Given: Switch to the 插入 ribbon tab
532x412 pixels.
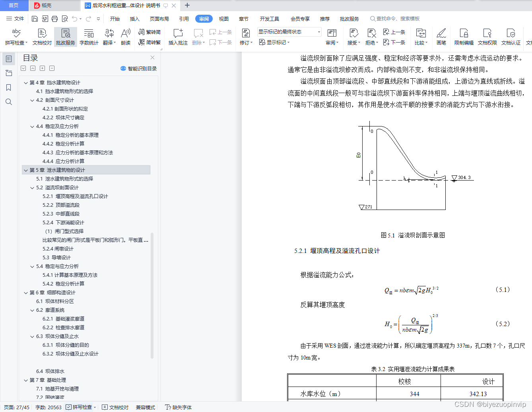Looking at the screenshot, I should pyautogui.click(x=135, y=19).
